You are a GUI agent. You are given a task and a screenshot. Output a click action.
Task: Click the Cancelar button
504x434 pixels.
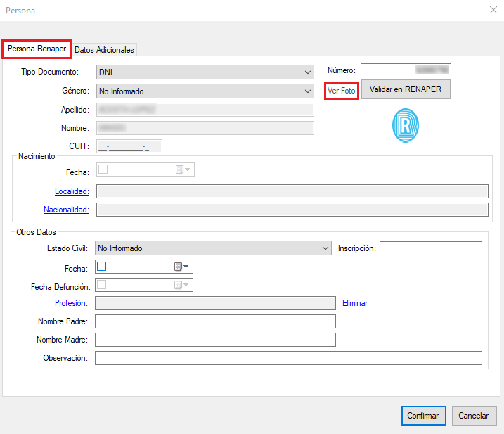point(474,416)
